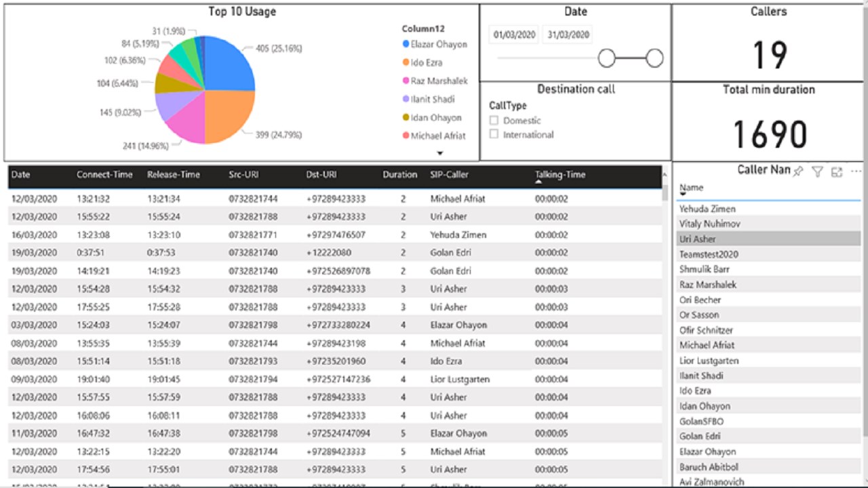The height and width of the screenshot is (488, 868).
Task: Click the blue 405 pie slice
Action: pos(229,64)
